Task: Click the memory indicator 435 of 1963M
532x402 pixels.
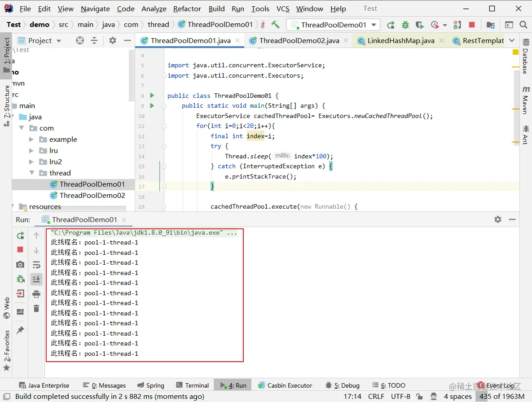Action: click(502, 396)
